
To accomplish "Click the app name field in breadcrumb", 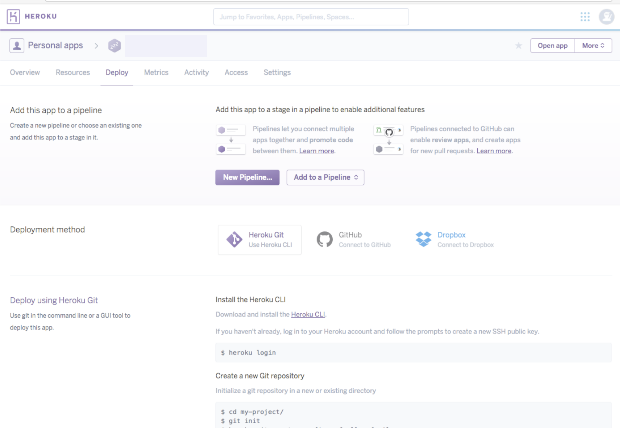I will point(166,46).
